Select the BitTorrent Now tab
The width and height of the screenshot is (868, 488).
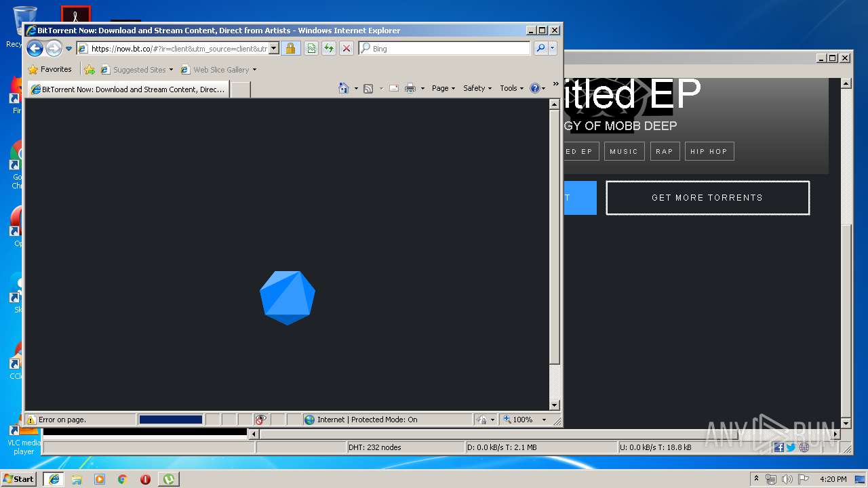(127, 89)
